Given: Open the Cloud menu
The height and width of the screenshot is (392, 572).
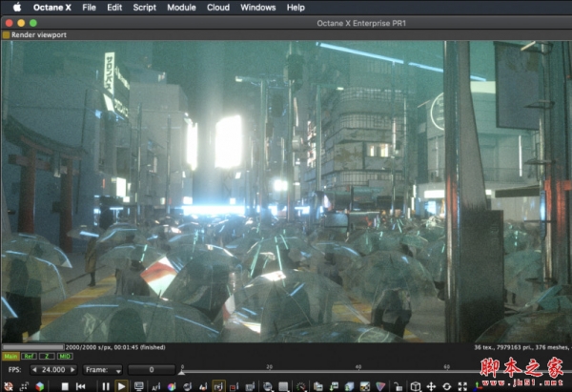Looking at the screenshot, I should [217, 7].
